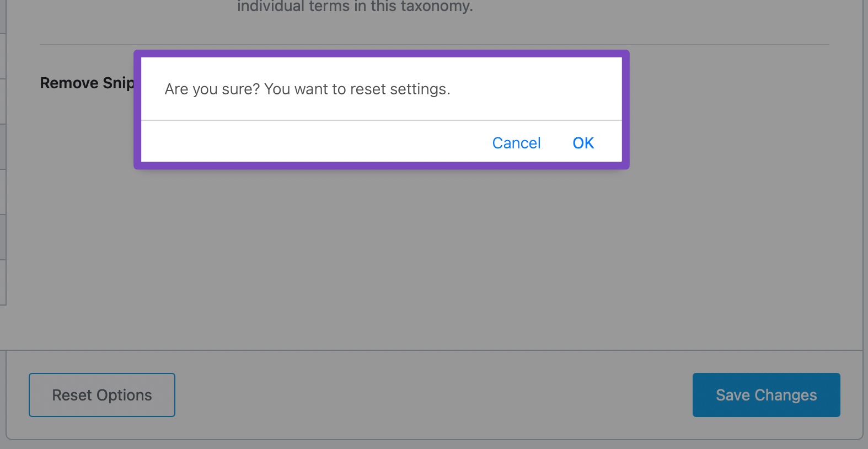Click Cancel to keep current settings
This screenshot has width=868, height=449.
coord(516,142)
